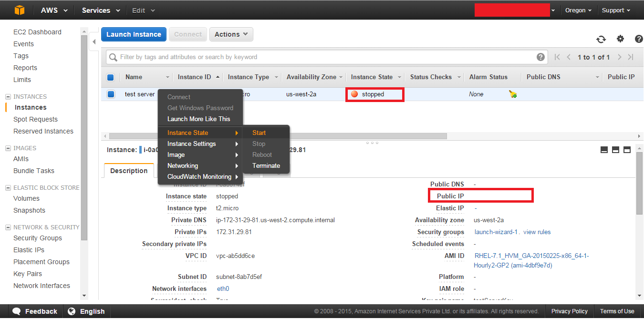Click the RHEL-7.1 AMI ID link
This screenshot has width=644, height=319.
click(531, 260)
